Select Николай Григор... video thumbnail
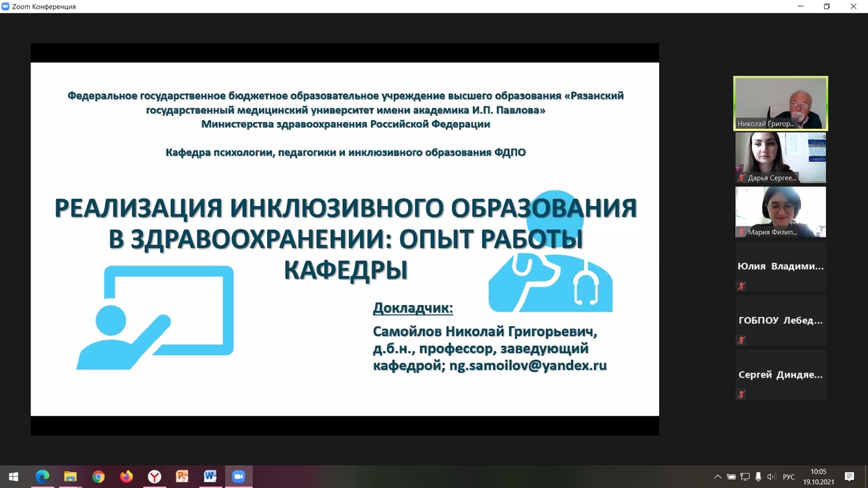This screenshot has width=868, height=488. [781, 103]
